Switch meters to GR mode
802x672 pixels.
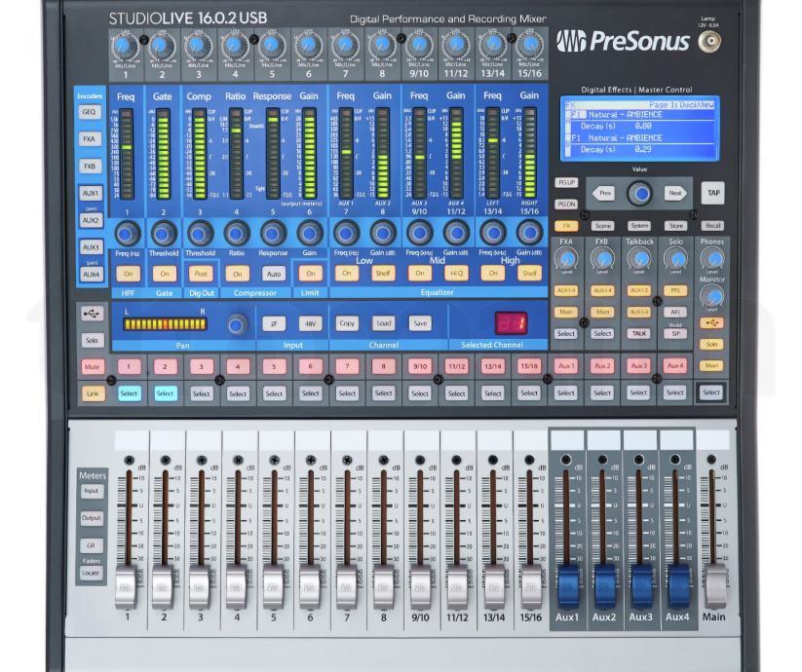(x=91, y=545)
